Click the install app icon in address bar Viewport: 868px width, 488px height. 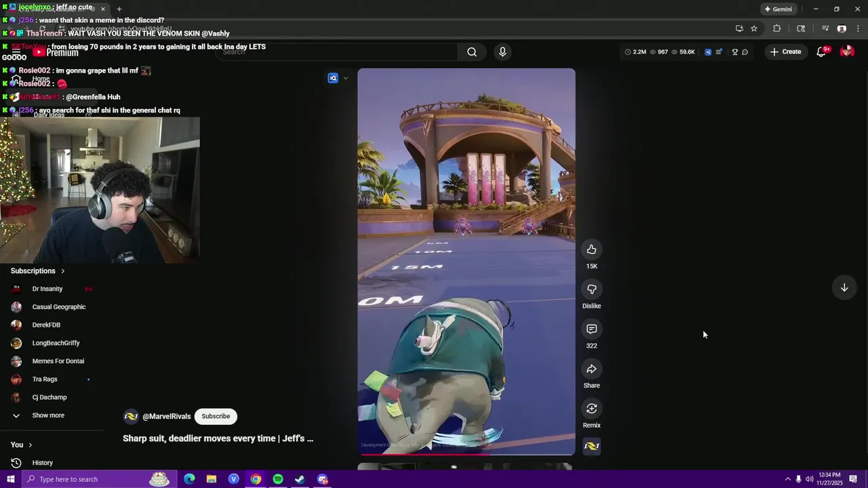click(739, 28)
